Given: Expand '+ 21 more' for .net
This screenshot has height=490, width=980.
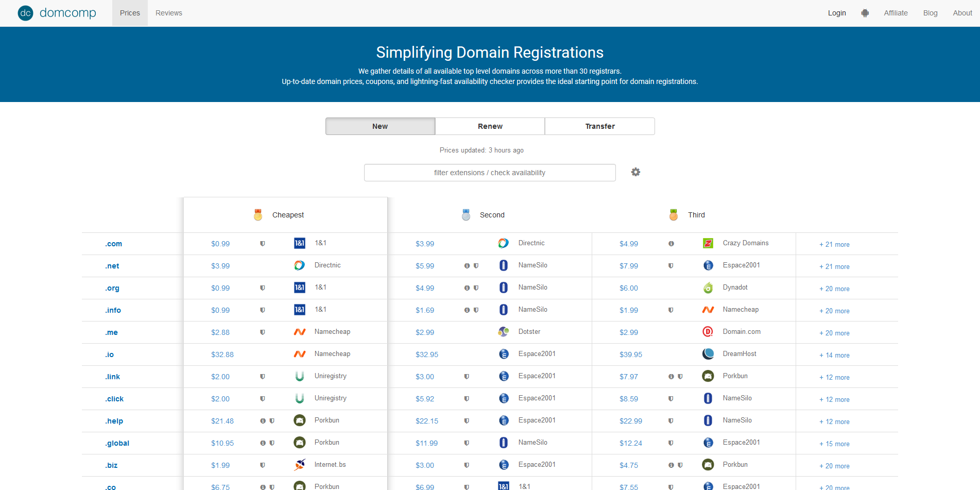Looking at the screenshot, I should point(834,266).
